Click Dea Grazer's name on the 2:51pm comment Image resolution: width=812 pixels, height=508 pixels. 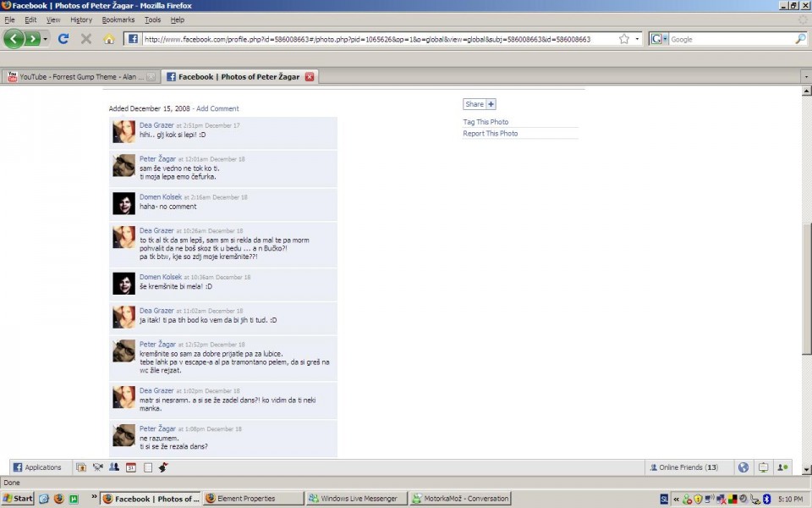coord(156,125)
